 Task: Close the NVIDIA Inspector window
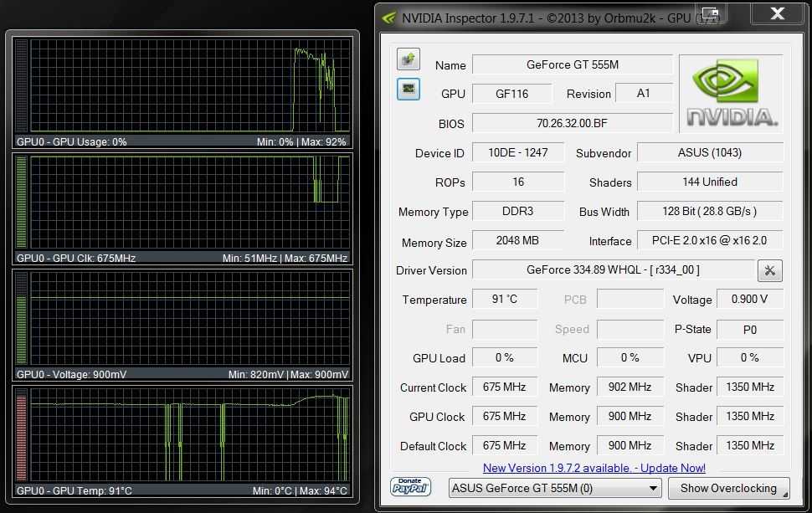[778, 13]
